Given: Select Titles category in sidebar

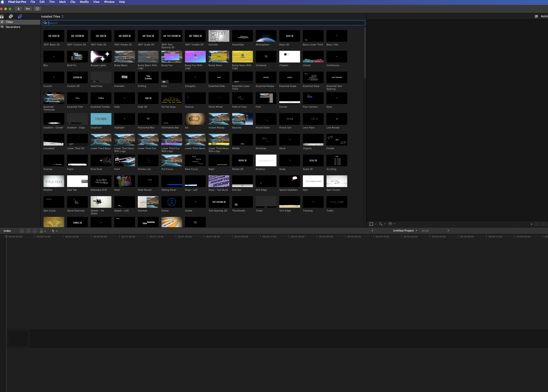Looking at the screenshot, I should [20, 22].
